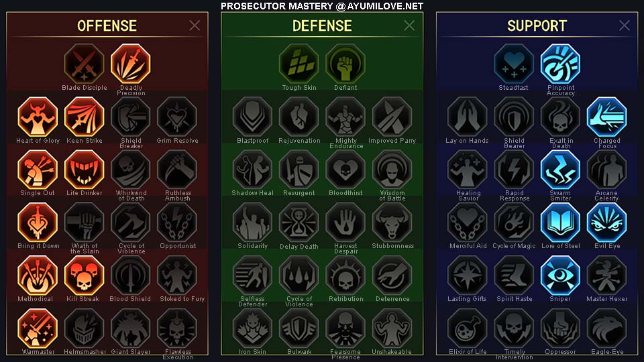This screenshot has height=362, width=644.
Task: Select the Swarm Smiter mastery
Action: 560,170
